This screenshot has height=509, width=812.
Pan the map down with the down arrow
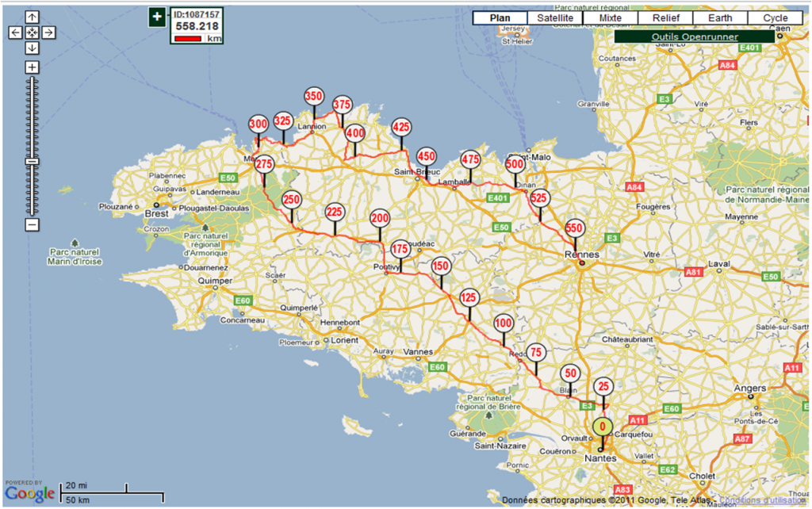pyautogui.click(x=32, y=48)
